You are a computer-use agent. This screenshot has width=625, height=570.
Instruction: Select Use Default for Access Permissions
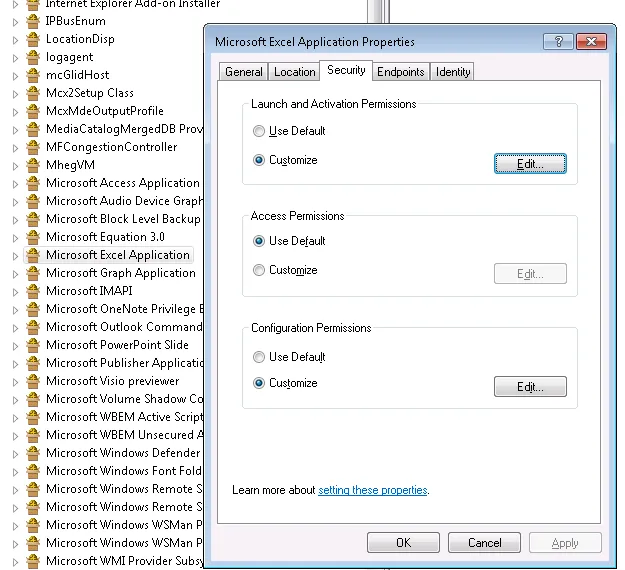coord(259,241)
